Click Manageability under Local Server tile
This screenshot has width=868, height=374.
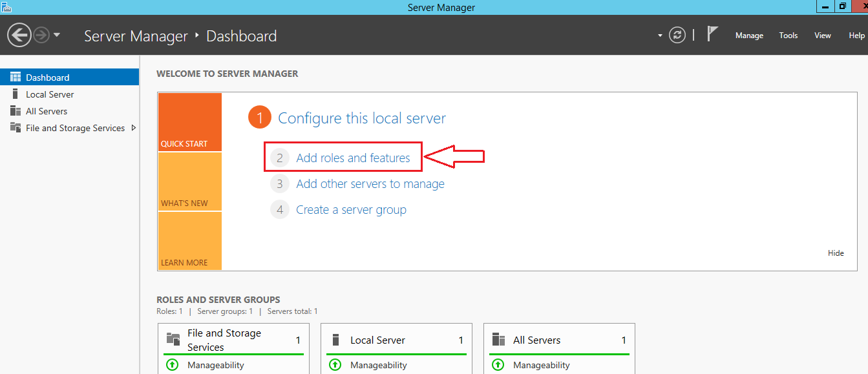(379, 365)
